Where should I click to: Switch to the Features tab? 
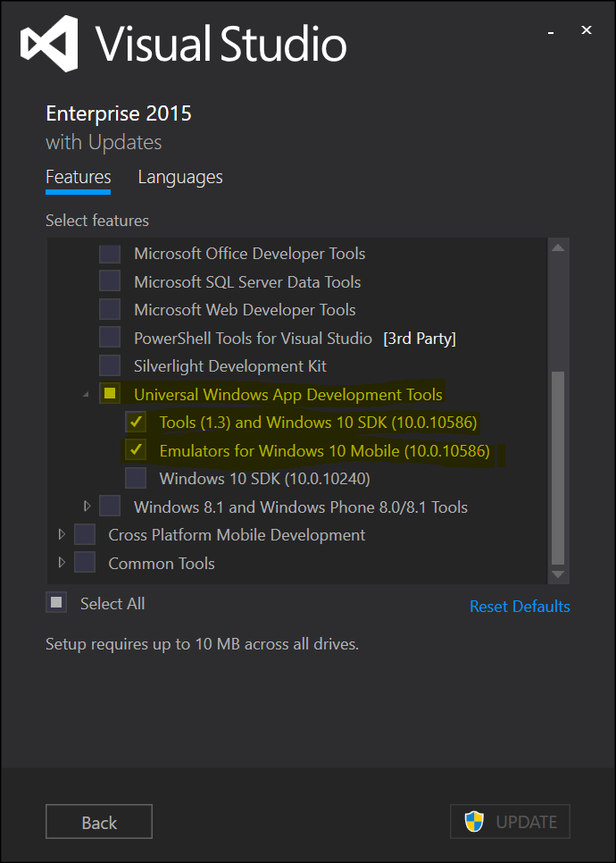pos(78,177)
